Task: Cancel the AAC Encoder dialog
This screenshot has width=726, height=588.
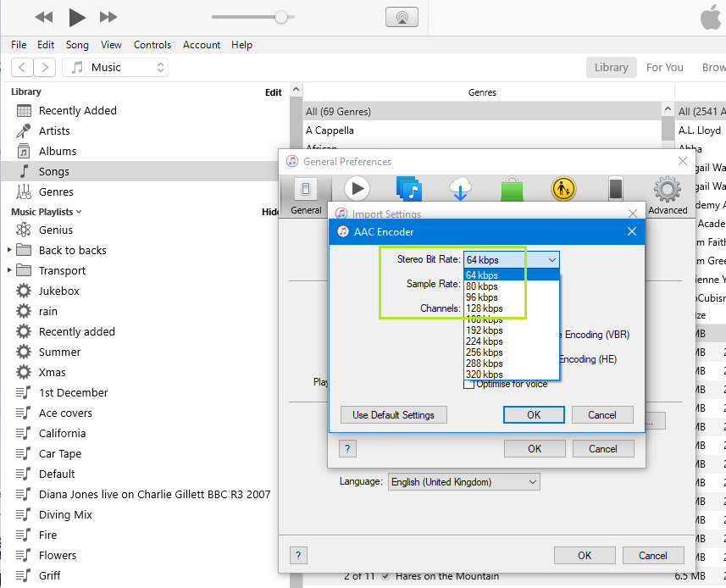Action: (602, 415)
